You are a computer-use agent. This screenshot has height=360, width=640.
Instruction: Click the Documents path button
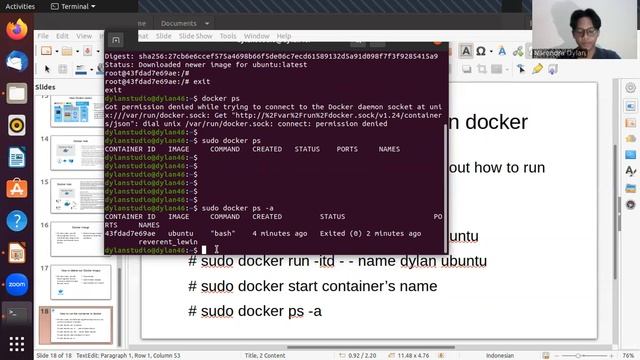pyautogui.click(x=179, y=24)
